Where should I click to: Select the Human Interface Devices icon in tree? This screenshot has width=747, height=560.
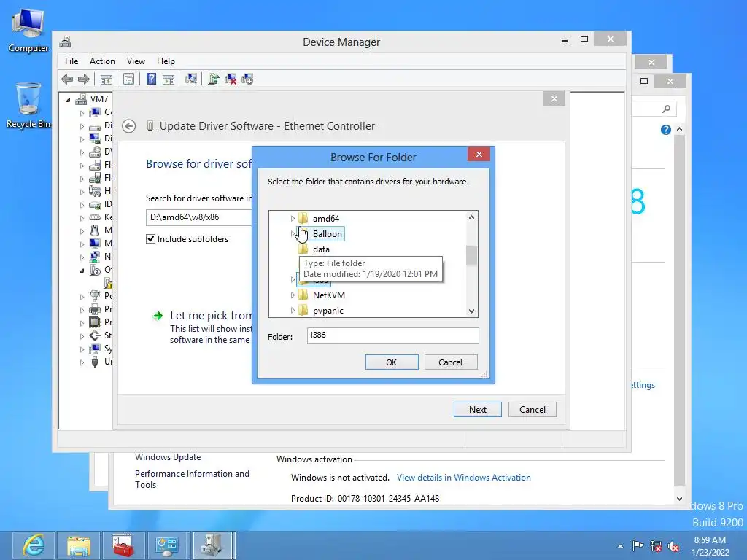click(x=95, y=192)
